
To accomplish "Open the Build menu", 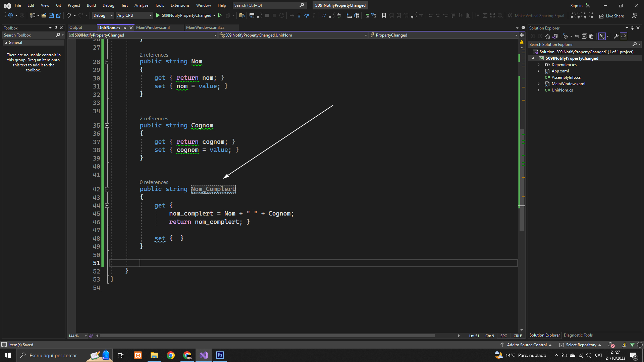I will (x=91, y=5).
